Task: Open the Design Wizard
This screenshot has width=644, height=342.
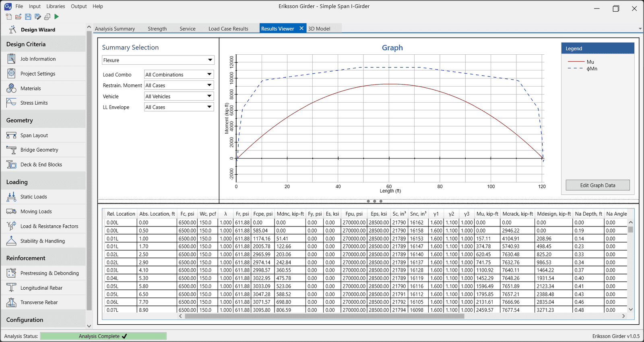Action: (38, 30)
